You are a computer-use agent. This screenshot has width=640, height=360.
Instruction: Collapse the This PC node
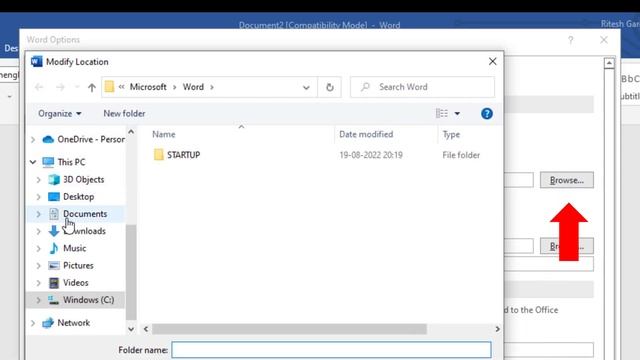pyautogui.click(x=33, y=162)
